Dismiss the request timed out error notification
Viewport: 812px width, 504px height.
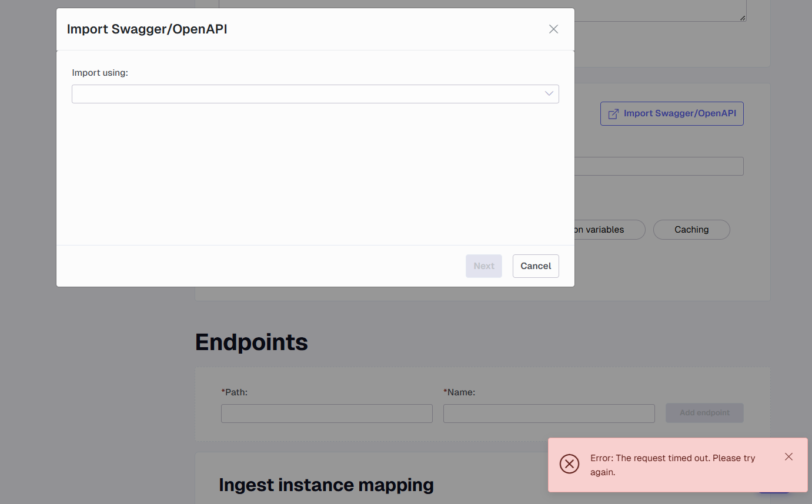pyautogui.click(x=788, y=456)
